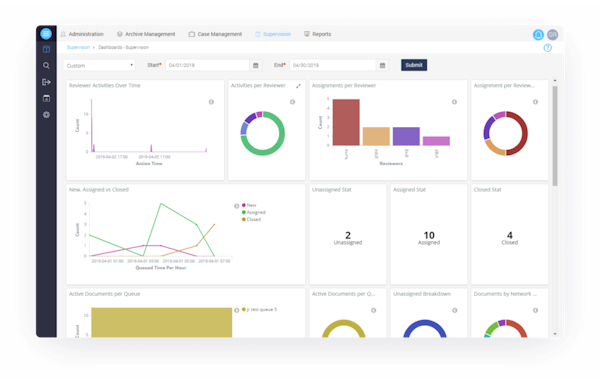
Task: Click the tallest red bar in Assignments per Reviewer
Action: (x=346, y=122)
